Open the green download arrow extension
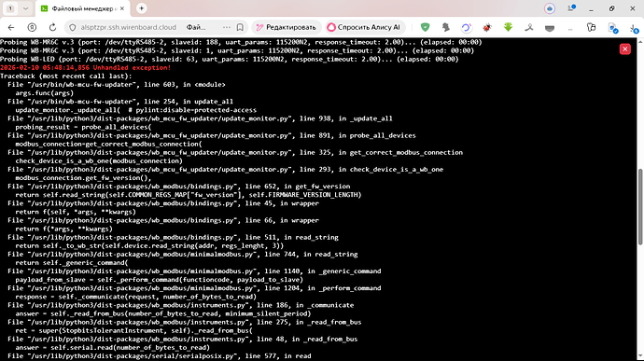The height and width of the screenshot is (361, 644). click(508, 27)
